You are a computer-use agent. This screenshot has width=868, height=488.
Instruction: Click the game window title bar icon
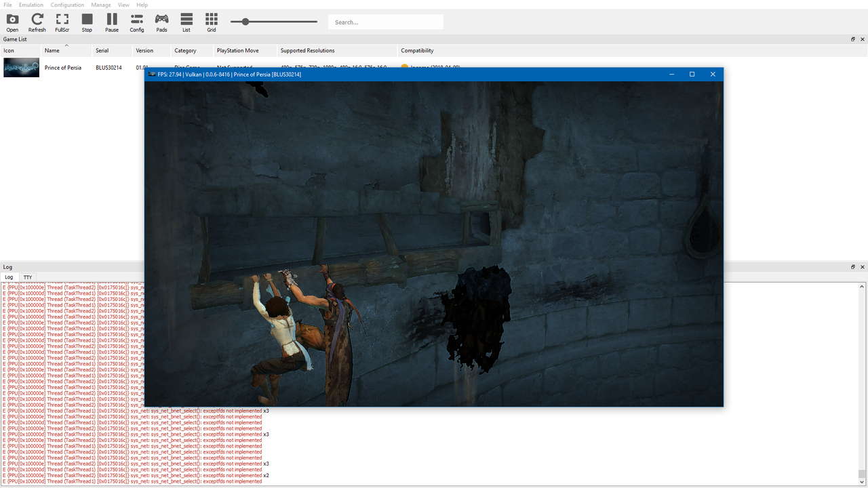pyautogui.click(x=152, y=74)
